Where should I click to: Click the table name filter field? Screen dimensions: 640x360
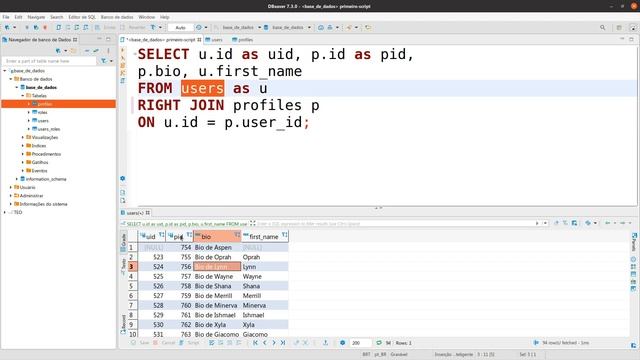tap(49, 61)
